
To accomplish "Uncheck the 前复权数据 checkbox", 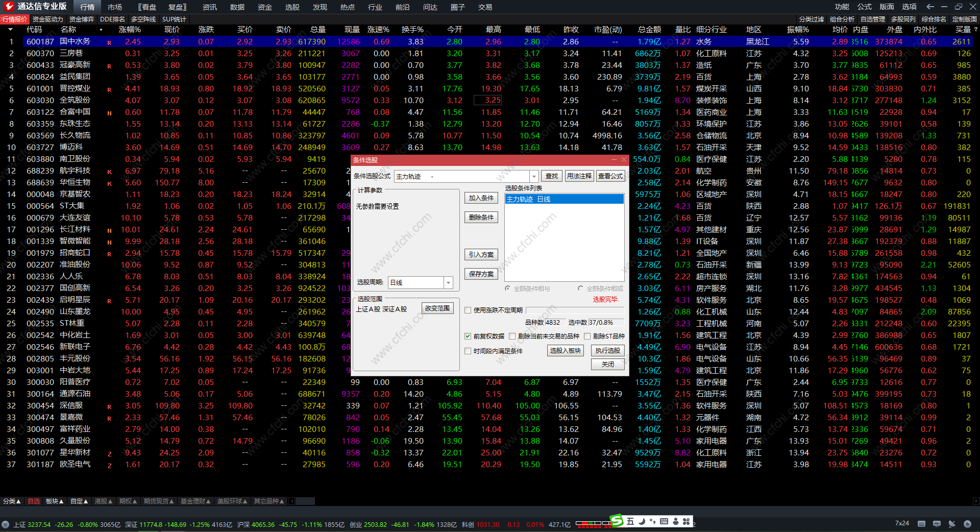I will [468, 336].
